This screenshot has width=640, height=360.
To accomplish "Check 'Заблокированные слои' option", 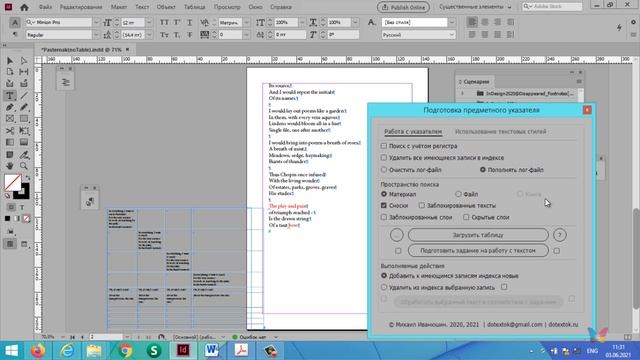I will tap(384, 217).
